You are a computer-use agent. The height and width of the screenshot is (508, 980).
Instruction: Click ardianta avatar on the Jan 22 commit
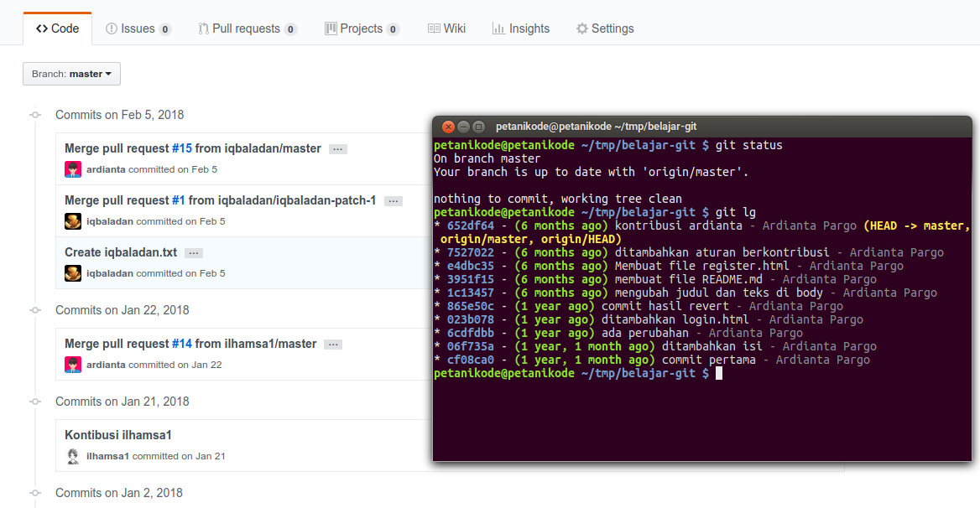point(73,365)
